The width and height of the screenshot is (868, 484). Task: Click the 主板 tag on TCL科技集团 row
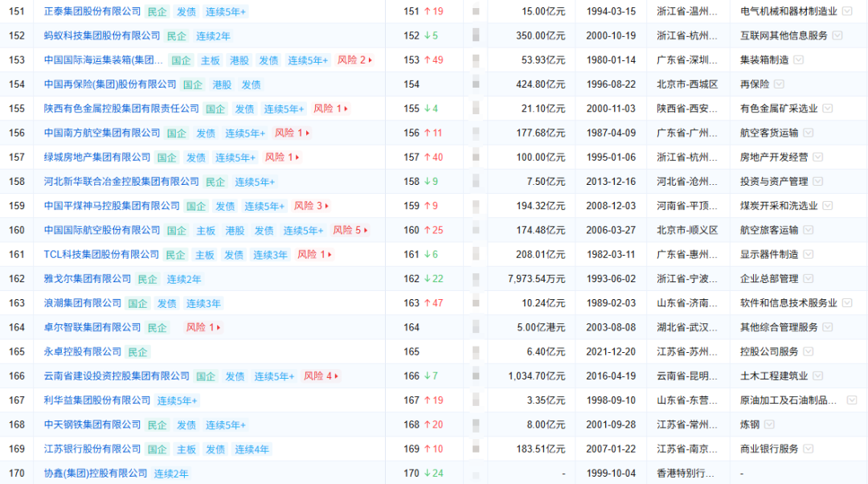coord(205,255)
